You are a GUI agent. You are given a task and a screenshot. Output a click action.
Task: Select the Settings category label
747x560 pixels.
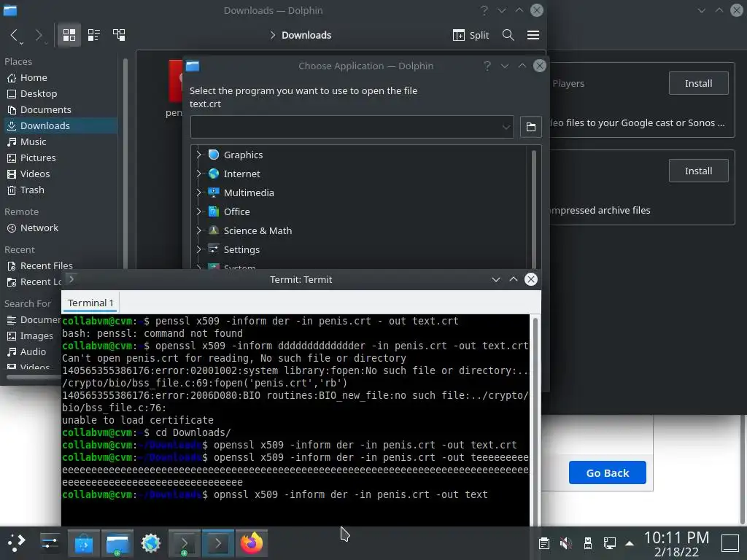241,249
